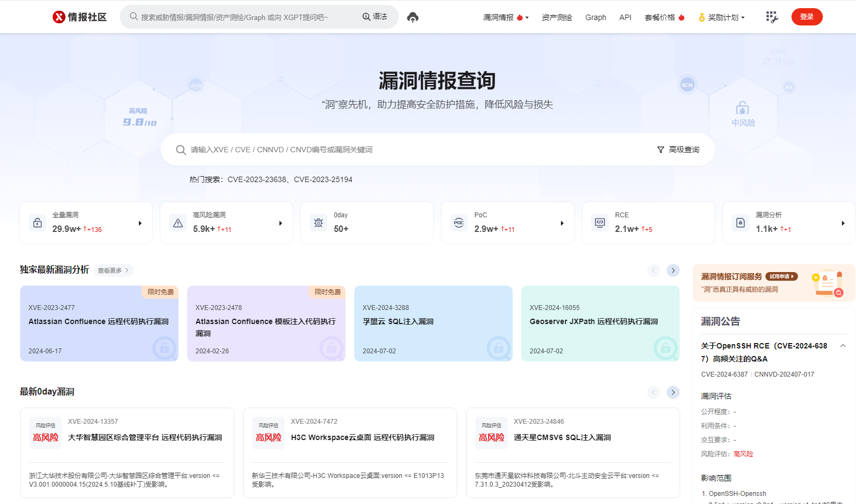Go to next page of 独家最新漏洞分析 carousel
Image resolution: width=856 pixels, height=504 pixels.
(x=673, y=270)
